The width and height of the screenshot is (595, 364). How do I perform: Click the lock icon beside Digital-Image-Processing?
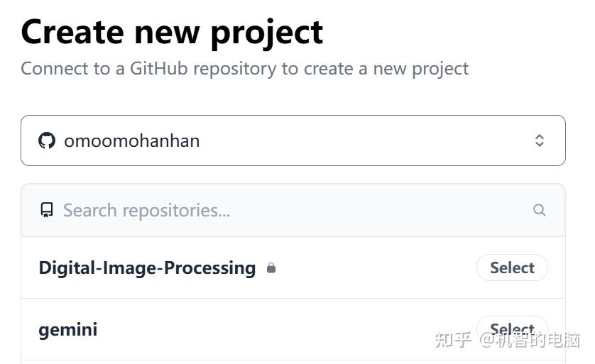tap(271, 268)
